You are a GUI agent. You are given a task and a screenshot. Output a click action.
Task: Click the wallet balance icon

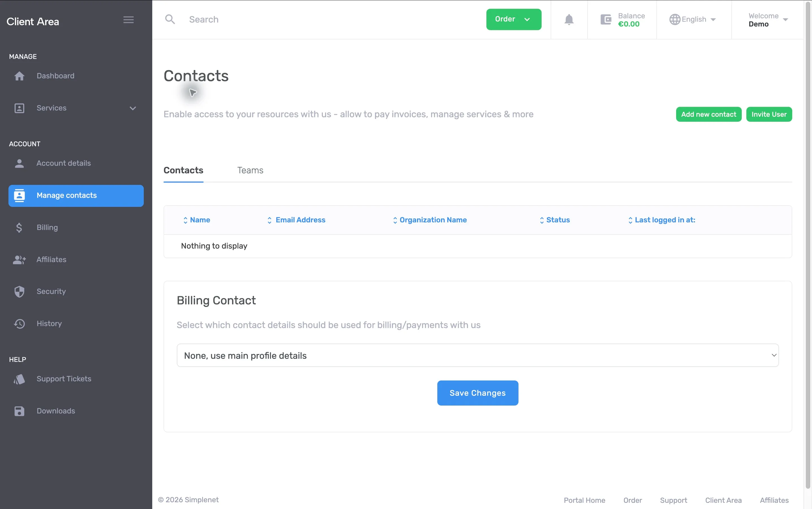click(606, 19)
